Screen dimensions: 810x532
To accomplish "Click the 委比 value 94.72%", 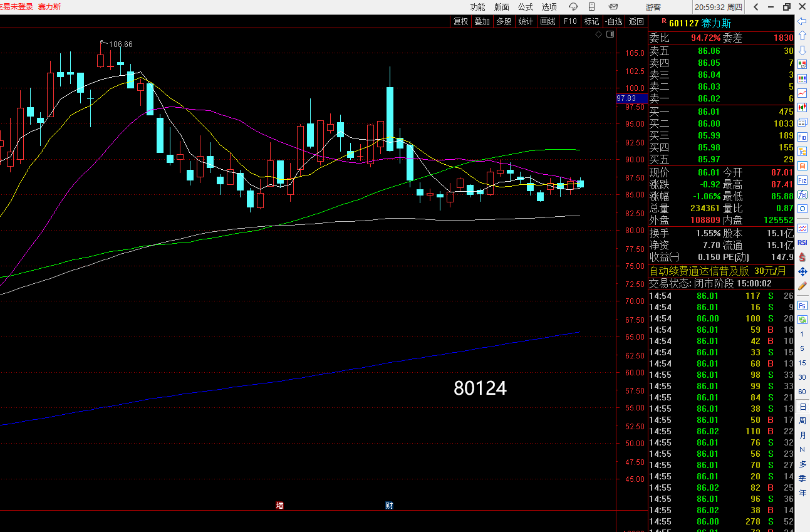I will (705, 38).
